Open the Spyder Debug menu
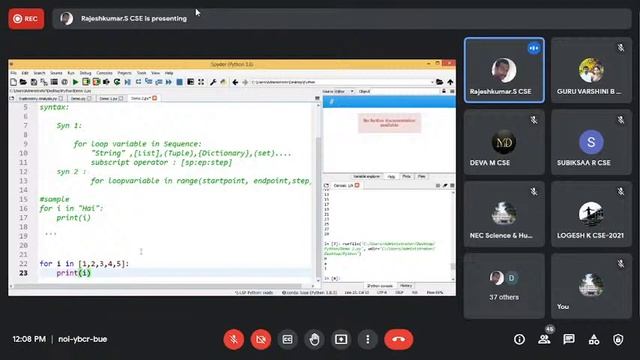This screenshot has width=640, height=360. point(85,73)
